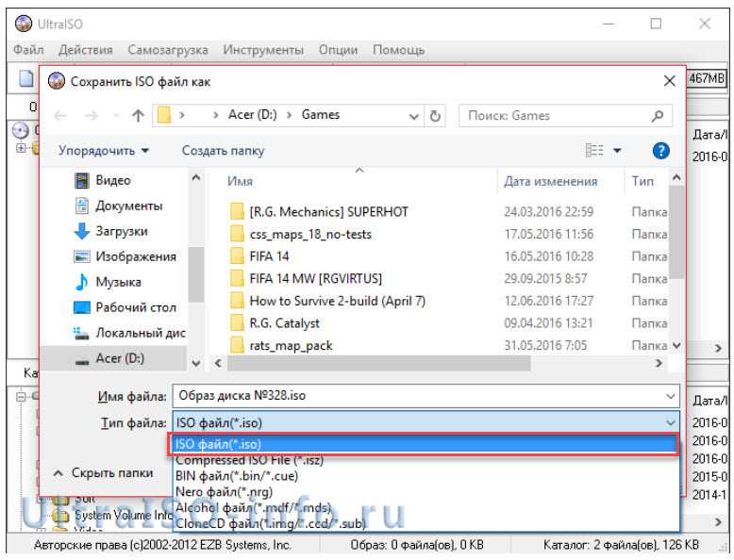Open the Файл menu
Screen dimensions: 734x560
pyautogui.click(x=28, y=50)
